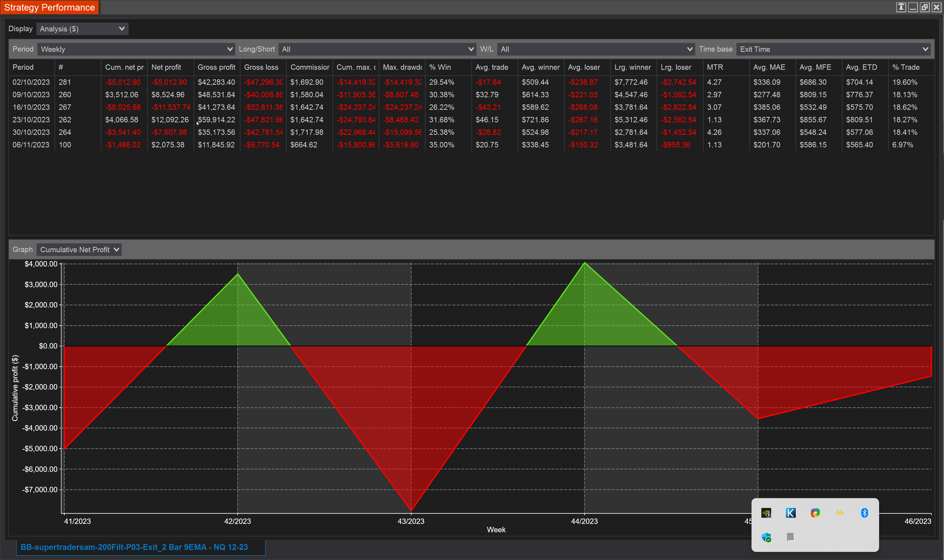Select the 06/11/2023 period row
Image resolution: width=944 pixels, height=560 pixels.
point(472,145)
